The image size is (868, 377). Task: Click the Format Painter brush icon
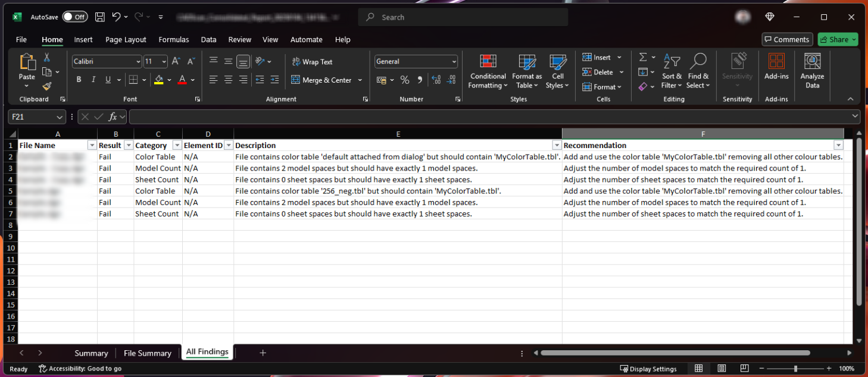click(46, 86)
